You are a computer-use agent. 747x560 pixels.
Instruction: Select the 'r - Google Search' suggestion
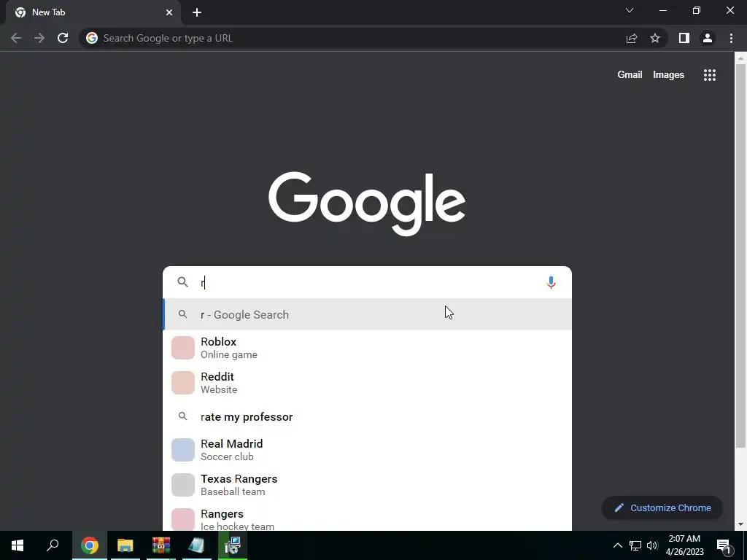368,314
